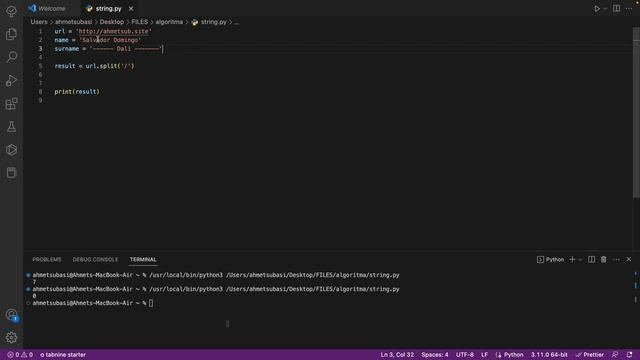Click the surname variable on line 3

[67, 49]
